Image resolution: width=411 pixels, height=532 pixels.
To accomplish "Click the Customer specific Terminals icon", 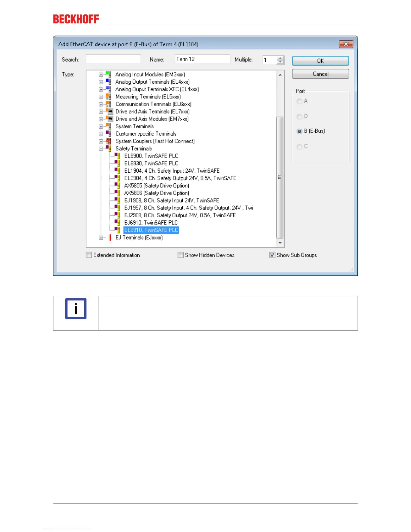I will point(108,134).
